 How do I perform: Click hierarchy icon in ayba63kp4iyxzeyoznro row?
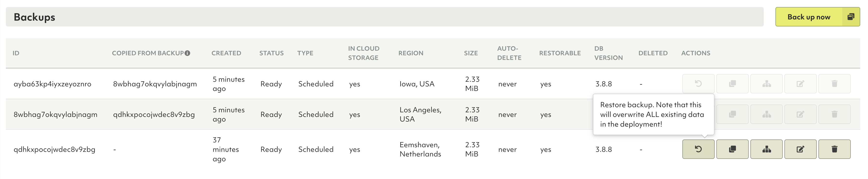coord(767,83)
